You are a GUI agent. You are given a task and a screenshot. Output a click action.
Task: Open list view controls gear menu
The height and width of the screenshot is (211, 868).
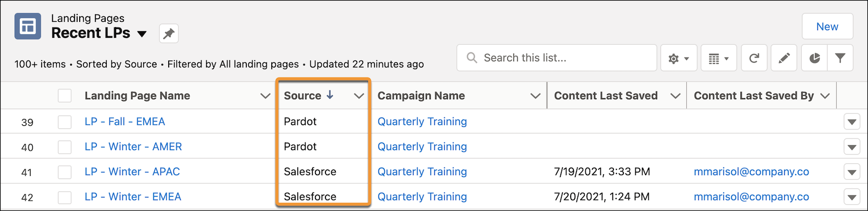(678, 58)
